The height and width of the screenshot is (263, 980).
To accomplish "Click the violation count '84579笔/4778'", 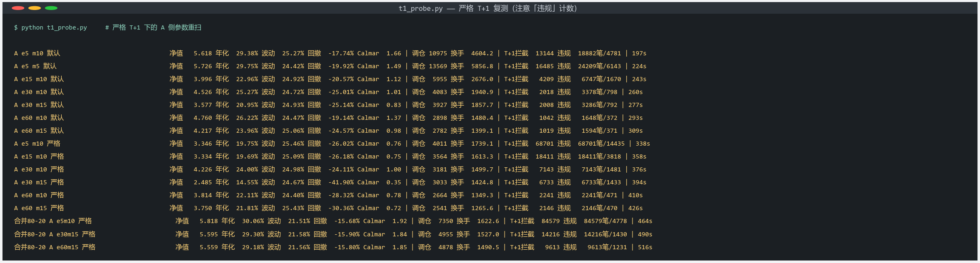I will point(605,221).
